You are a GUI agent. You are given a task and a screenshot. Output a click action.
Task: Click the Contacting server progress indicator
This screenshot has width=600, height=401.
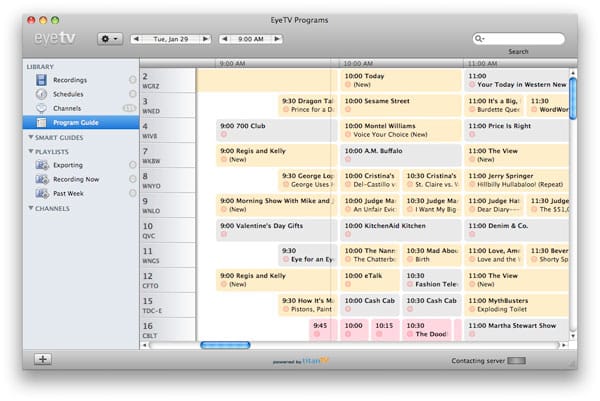pos(517,360)
